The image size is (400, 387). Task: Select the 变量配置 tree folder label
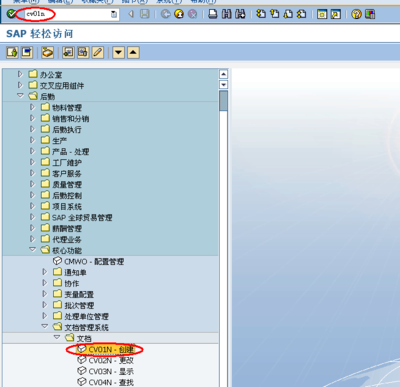pos(79,294)
